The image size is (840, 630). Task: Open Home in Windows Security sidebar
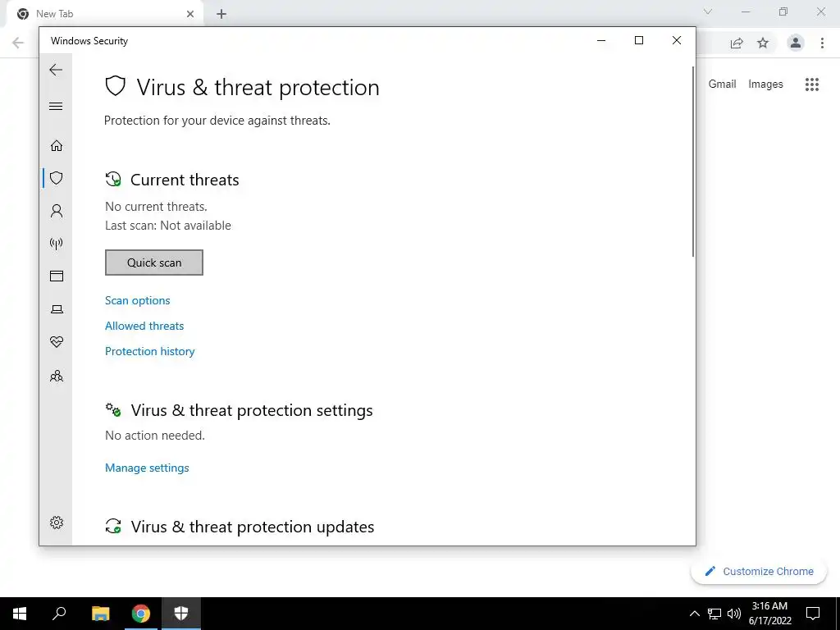(57, 146)
